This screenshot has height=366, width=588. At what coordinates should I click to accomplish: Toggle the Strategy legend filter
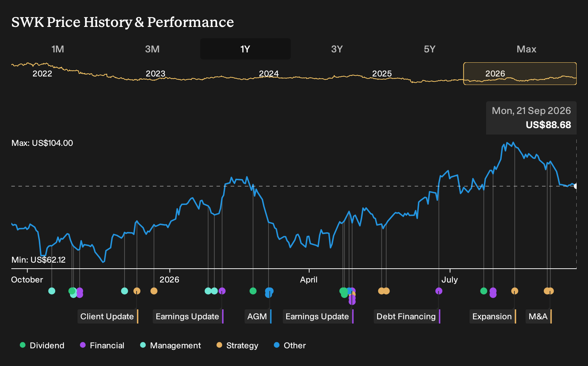237,345
